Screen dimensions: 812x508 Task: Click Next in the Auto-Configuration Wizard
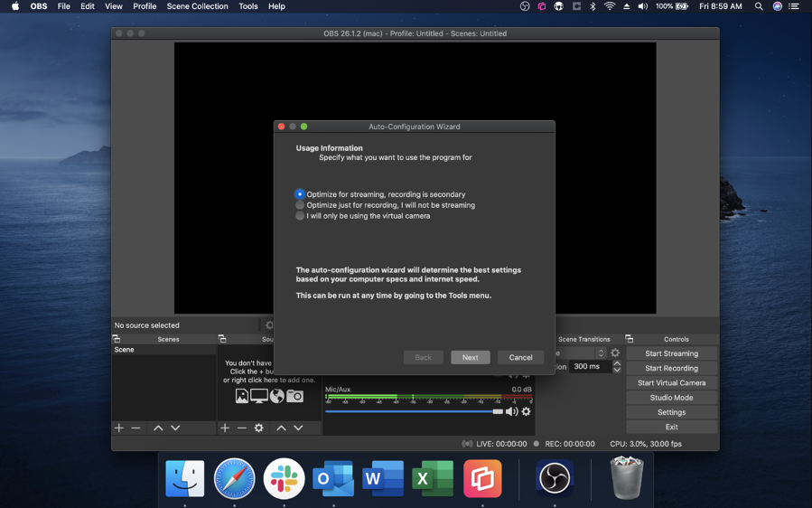pyautogui.click(x=470, y=357)
